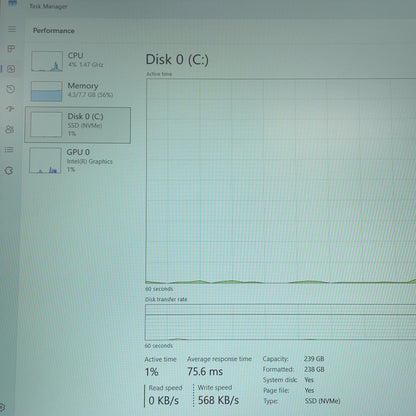Select the CPU performance entry
This screenshot has width=416, height=416.
tap(78, 61)
